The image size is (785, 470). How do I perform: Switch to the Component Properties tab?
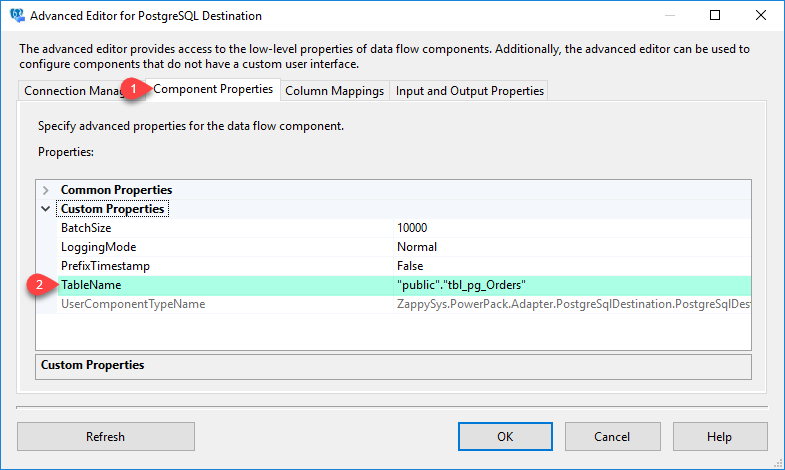212,89
